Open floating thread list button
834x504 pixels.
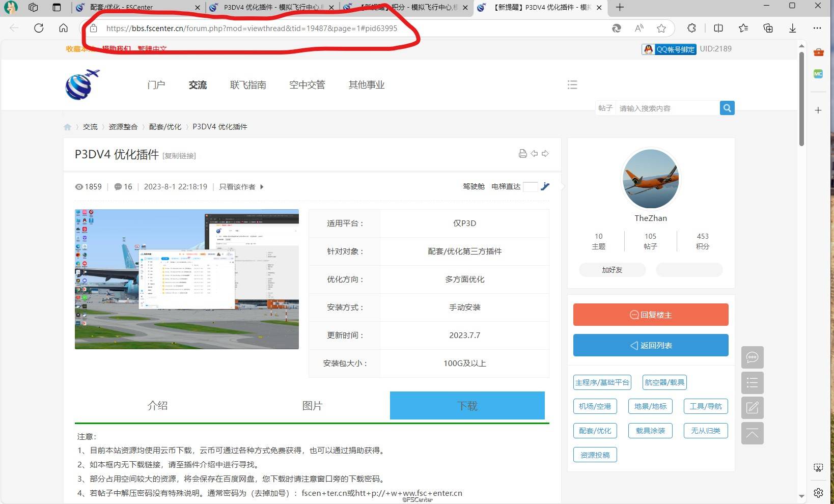(752, 383)
